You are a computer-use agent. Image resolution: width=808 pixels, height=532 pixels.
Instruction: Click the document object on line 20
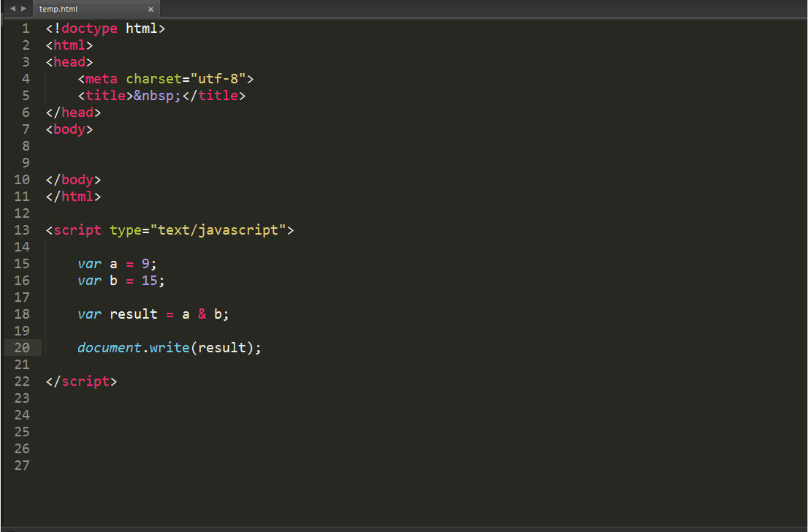coord(110,348)
